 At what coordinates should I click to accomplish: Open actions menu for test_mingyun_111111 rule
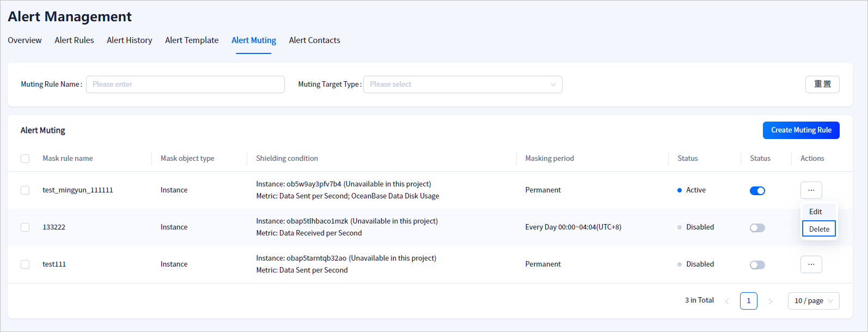[x=811, y=190]
